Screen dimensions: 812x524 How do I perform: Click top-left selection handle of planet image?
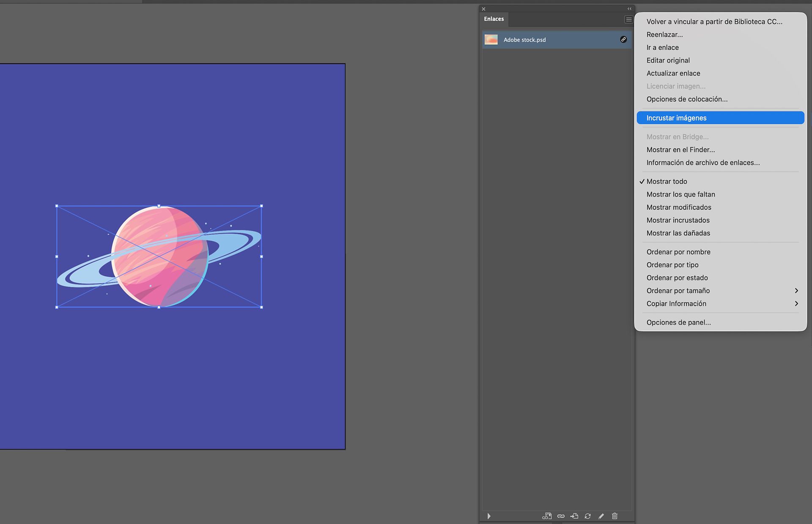[x=57, y=206]
